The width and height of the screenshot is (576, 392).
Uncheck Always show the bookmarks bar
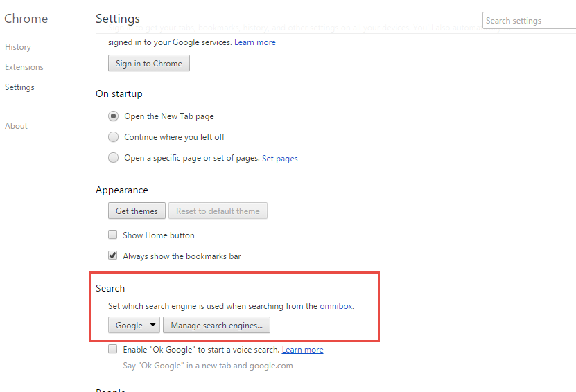tap(113, 256)
